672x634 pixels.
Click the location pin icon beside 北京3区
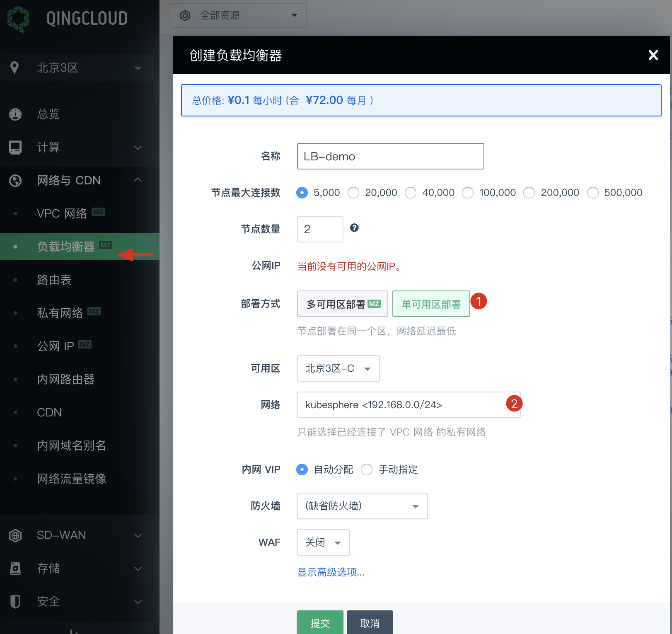click(x=15, y=68)
